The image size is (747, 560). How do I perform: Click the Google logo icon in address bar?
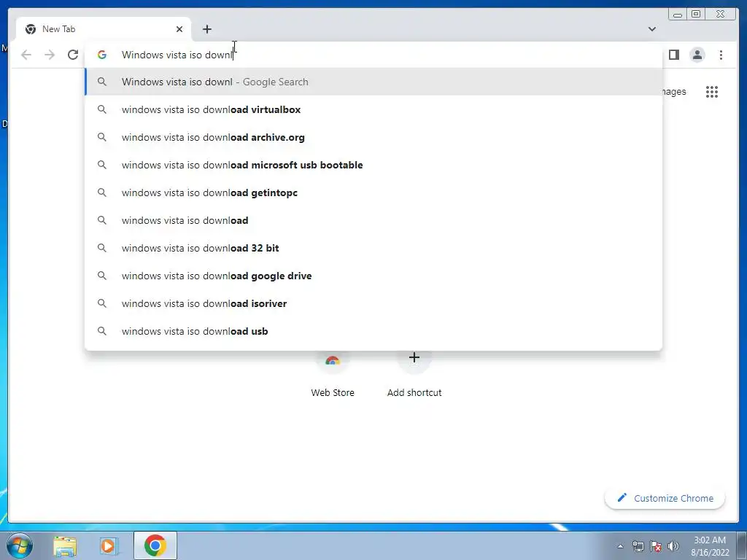click(102, 55)
